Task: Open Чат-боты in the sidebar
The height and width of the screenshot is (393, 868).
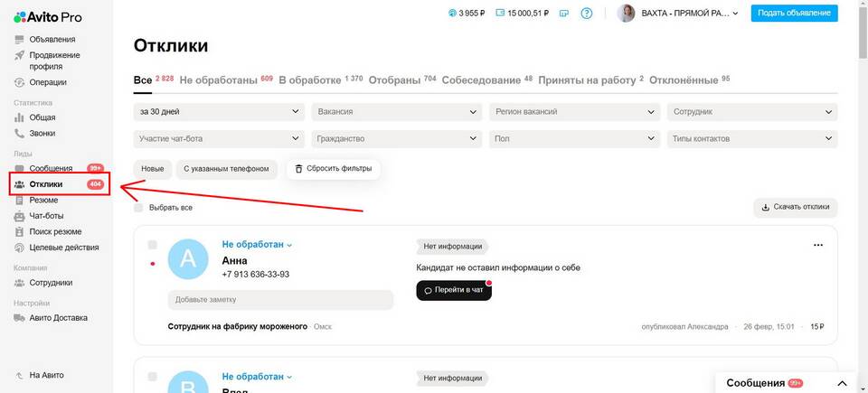Action: (x=46, y=216)
